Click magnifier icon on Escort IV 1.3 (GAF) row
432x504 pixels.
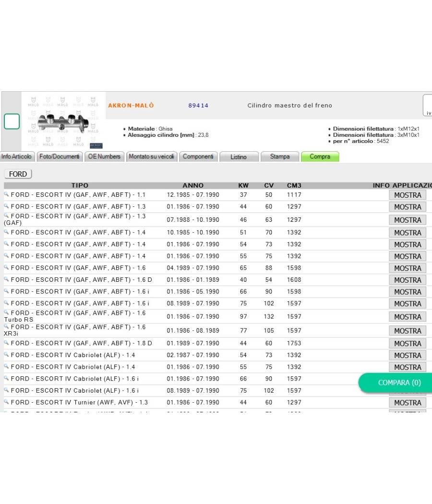click(x=6, y=216)
